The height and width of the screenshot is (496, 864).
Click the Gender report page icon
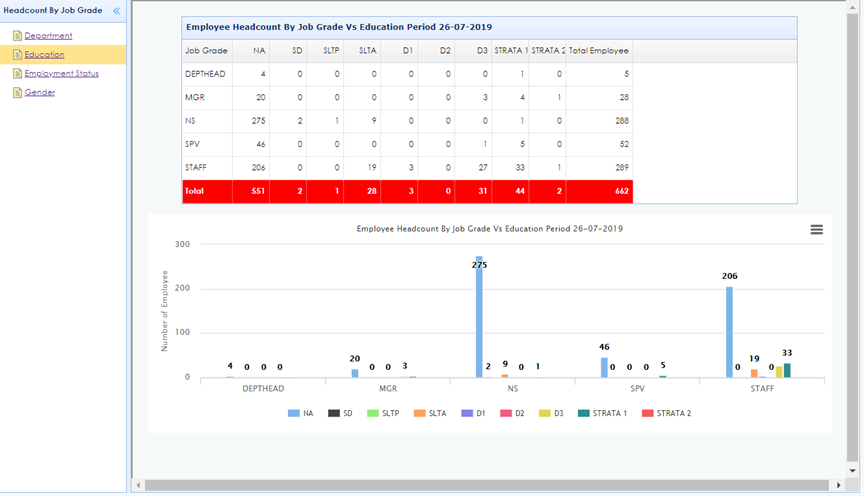pos(17,93)
